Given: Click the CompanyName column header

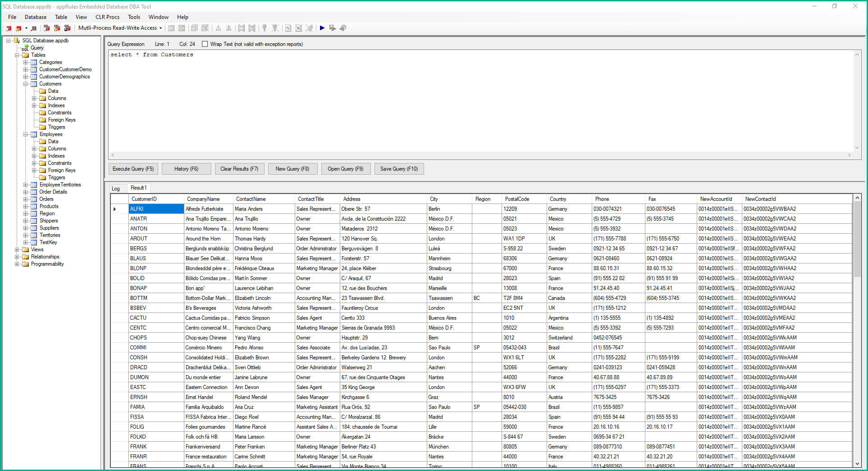Looking at the screenshot, I should coord(203,199).
